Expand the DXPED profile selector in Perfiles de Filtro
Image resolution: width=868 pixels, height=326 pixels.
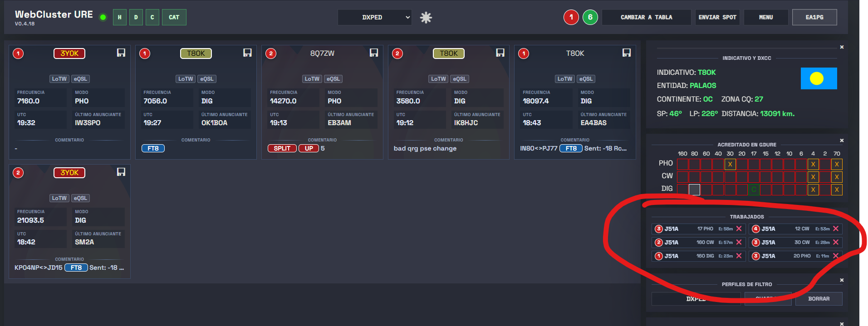[x=696, y=299]
